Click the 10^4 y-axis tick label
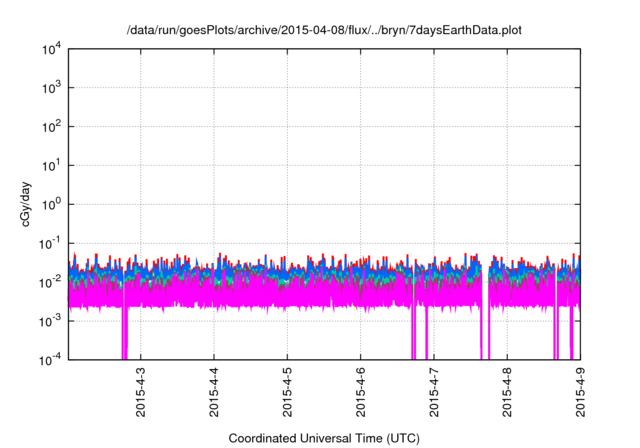This screenshot has width=640, height=448. coord(52,50)
